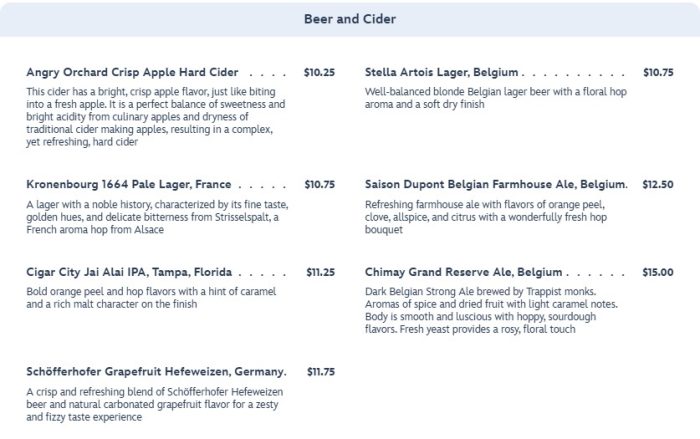Select Angry Orchard Crisp Apple Hard Cider
Viewport: 700px width, 439px height.
pos(133,73)
